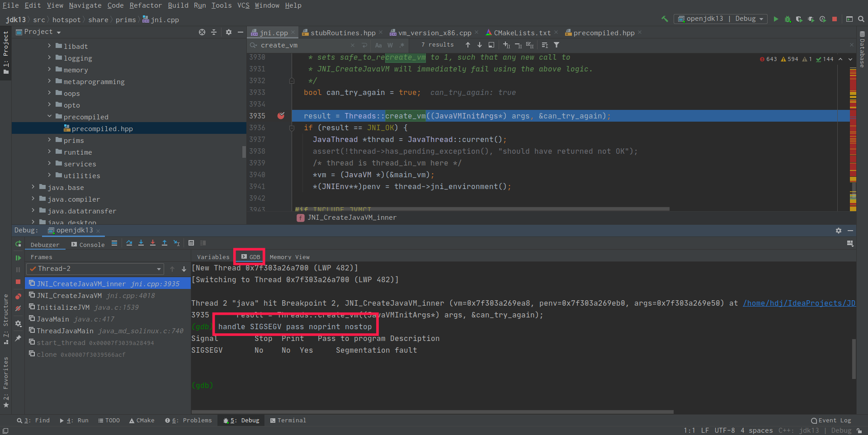
Task: Pin the debug tab
Action: point(18,338)
